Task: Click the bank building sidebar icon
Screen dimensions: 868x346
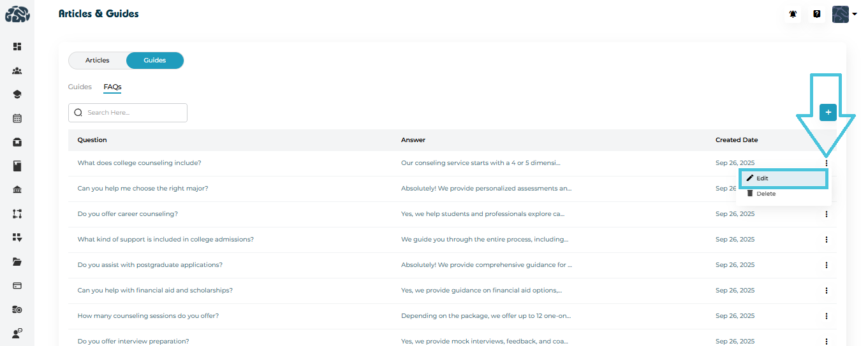Action: click(x=17, y=190)
